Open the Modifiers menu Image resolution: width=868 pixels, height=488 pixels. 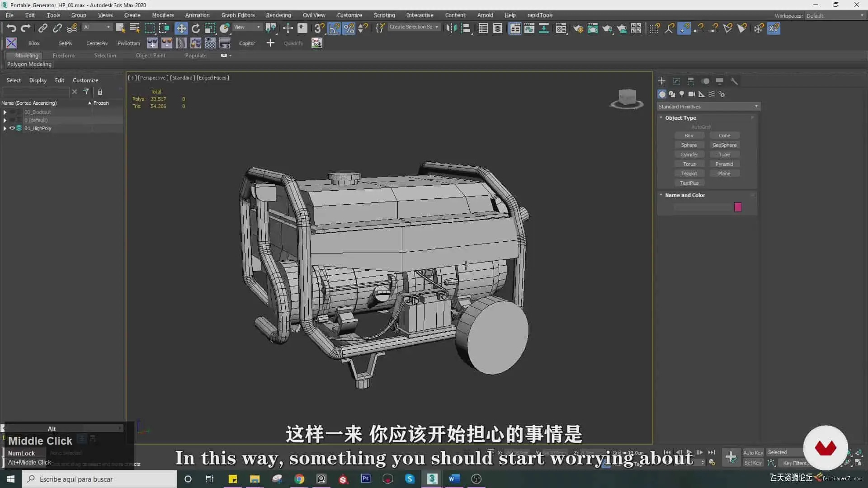point(163,15)
